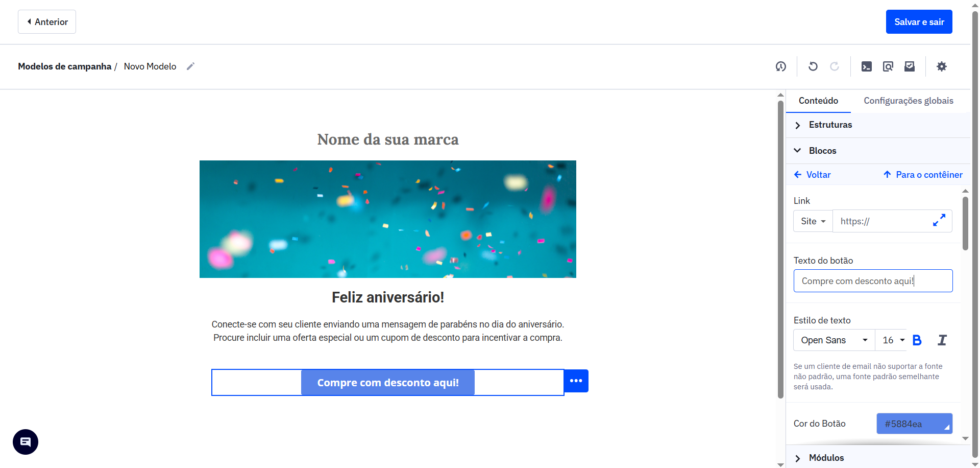Click the Salvar e sair button
Image resolution: width=980 pixels, height=468 pixels.
(x=919, y=21)
